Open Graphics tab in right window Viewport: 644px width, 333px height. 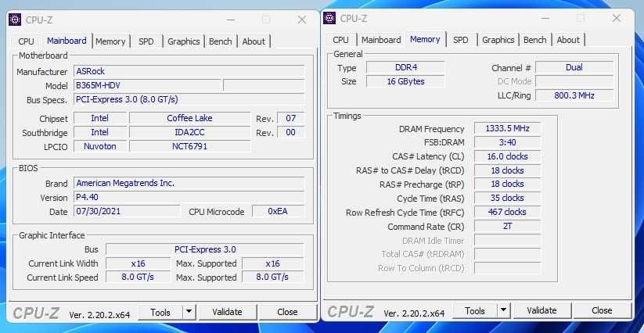498,40
